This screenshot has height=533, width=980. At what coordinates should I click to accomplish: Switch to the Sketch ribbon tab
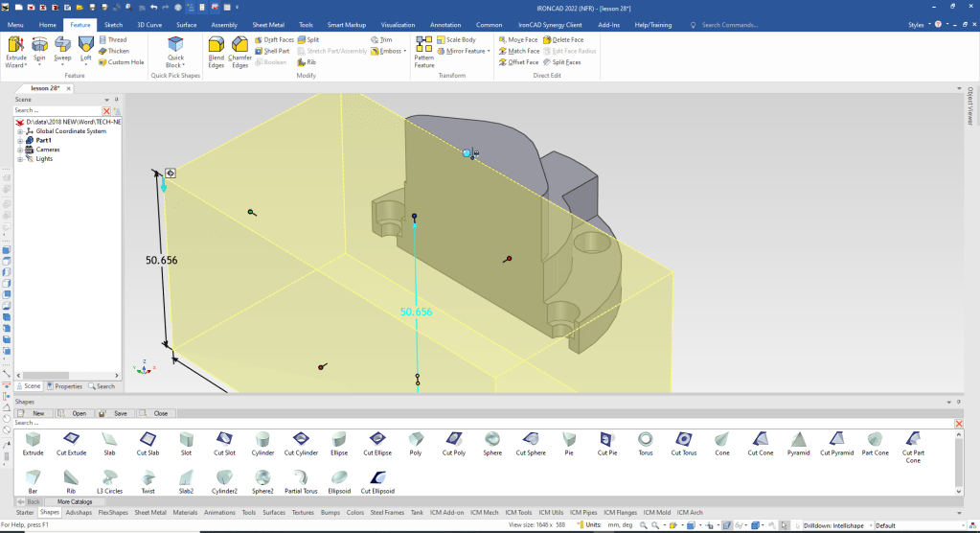(113, 24)
